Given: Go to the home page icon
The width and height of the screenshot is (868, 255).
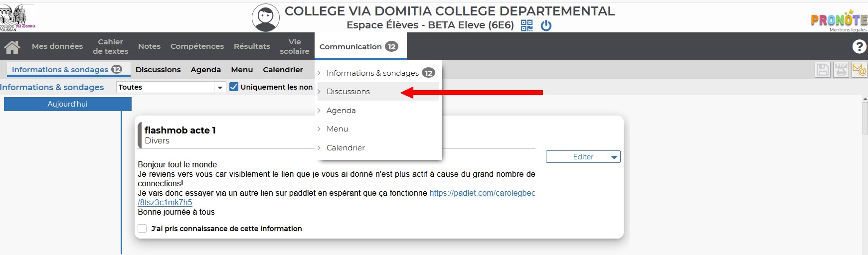Looking at the screenshot, I should (12, 47).
